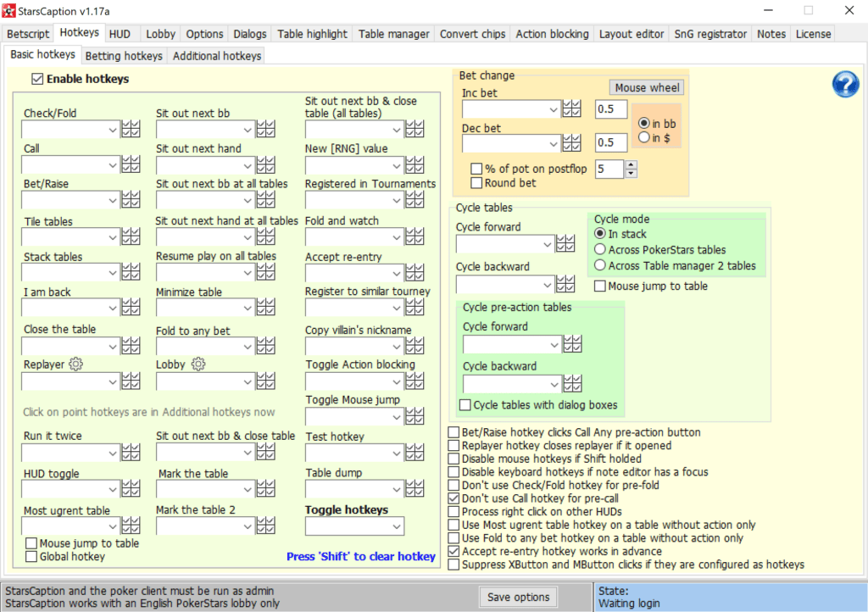Click the Mouse wheel button
The height and width of the screenshot is (612, 868).
coord(647,87)
